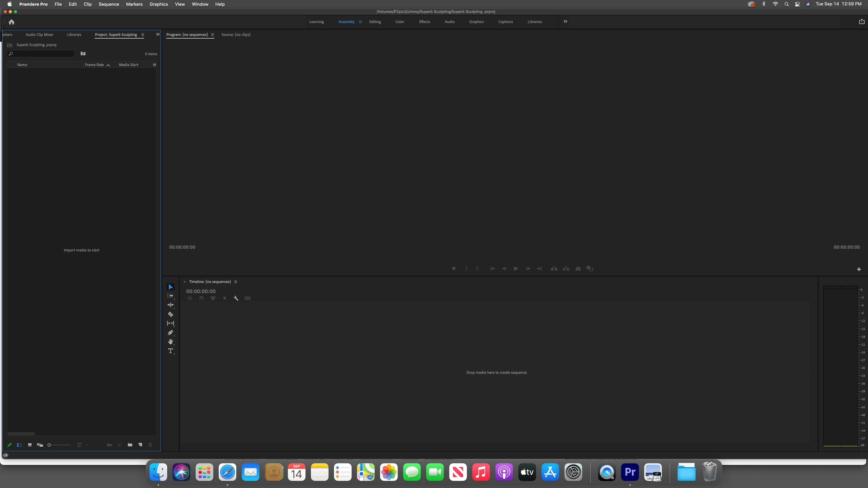Toggle project writable green pencil icon
868x488 pixels.
[9, 445]
